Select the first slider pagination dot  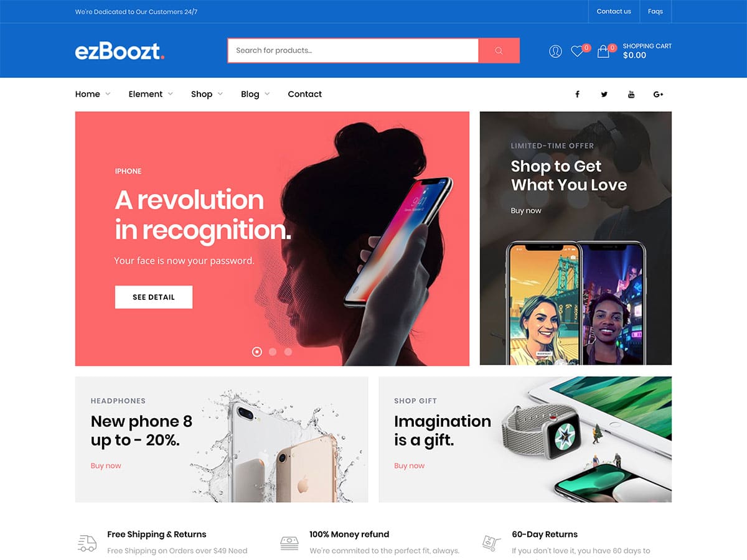click(x=256, y=352)
